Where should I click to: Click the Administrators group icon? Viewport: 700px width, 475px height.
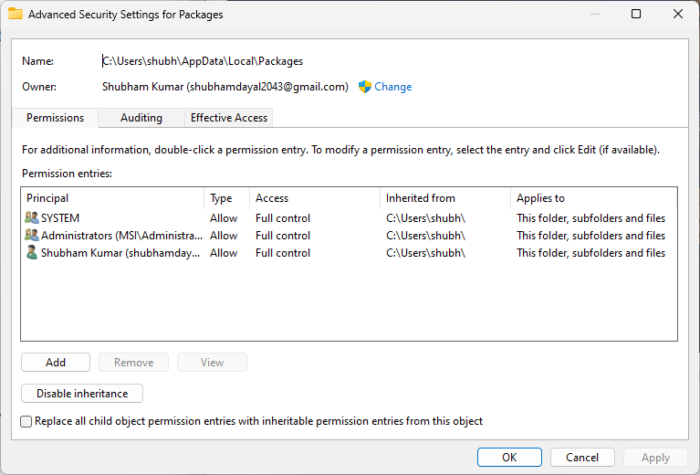click(x=32, y=235)
